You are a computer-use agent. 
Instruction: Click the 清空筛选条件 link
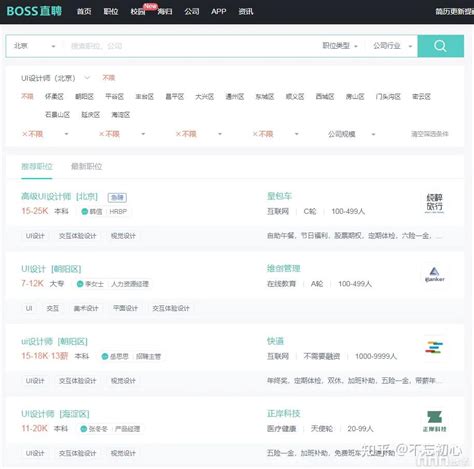430,134
